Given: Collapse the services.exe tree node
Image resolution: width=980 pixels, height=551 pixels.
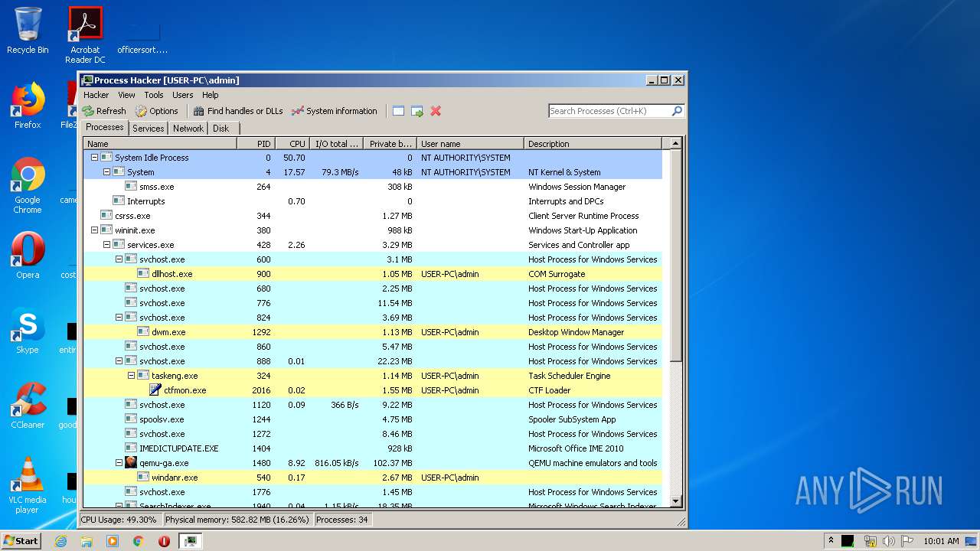Looking at the screenshot, I should point(106,245).
